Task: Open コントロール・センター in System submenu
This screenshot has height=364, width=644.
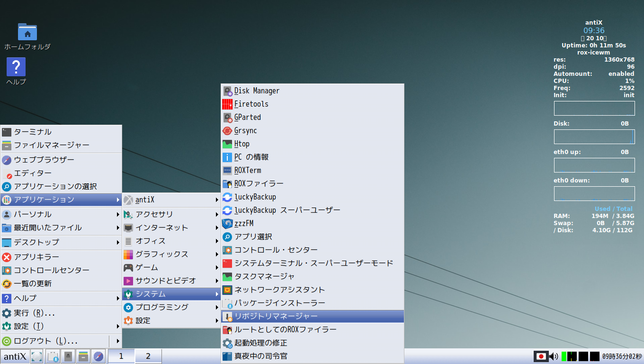Action: coord(313,250)
